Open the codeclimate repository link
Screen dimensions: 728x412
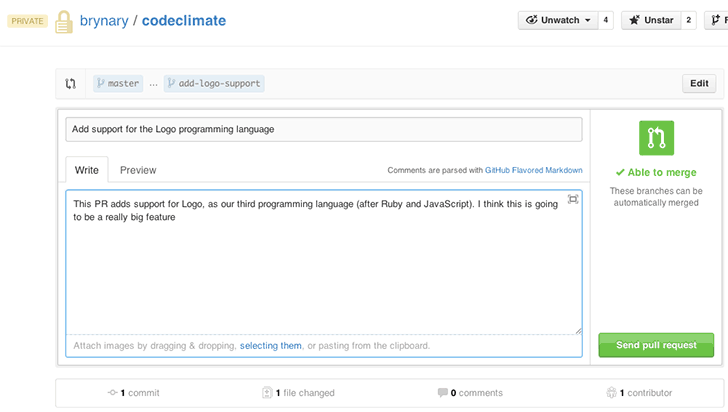(x=184, y=20)
